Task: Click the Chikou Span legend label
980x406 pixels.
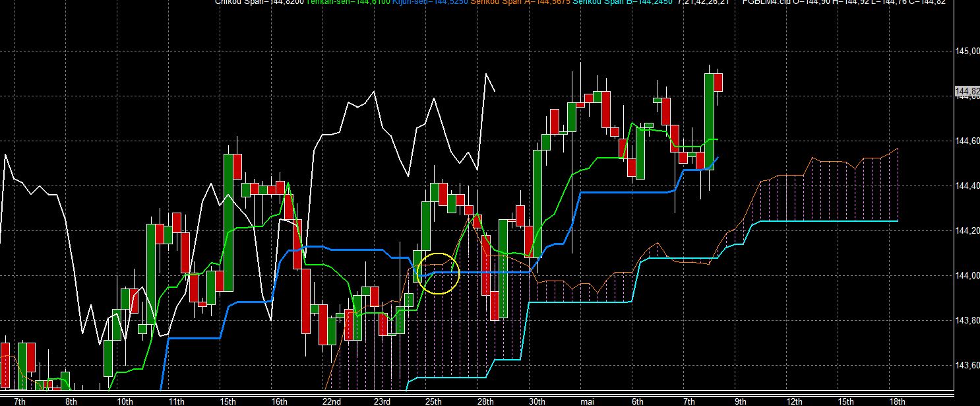Action: click(259, 2)
